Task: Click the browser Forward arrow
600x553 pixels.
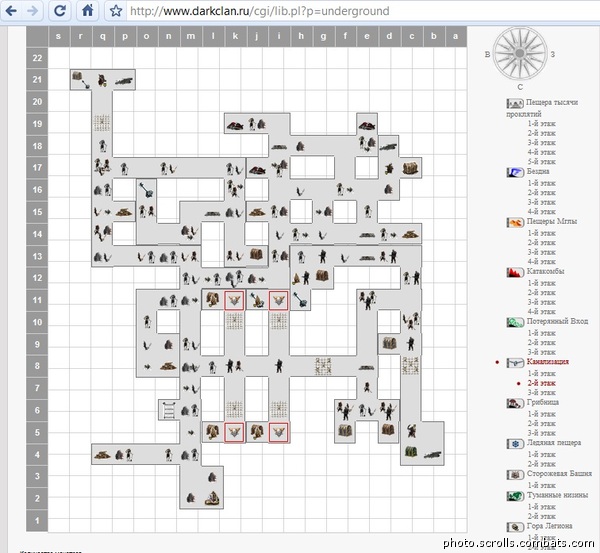Action: tap(35, 12)
